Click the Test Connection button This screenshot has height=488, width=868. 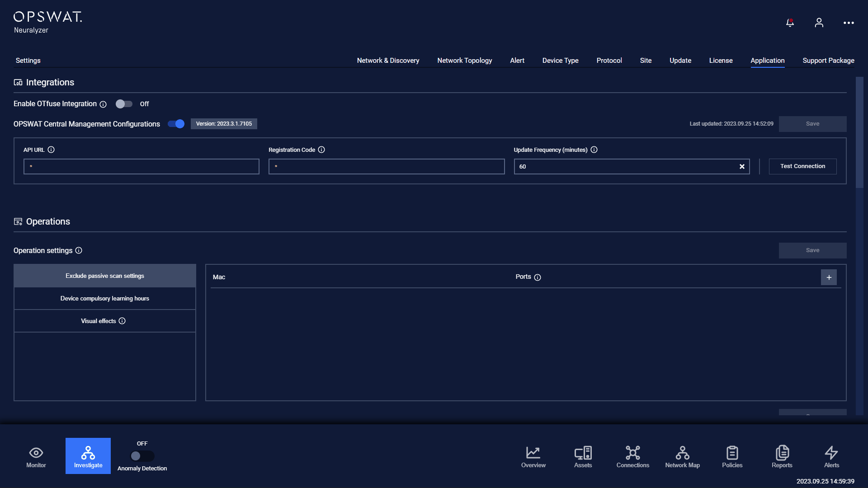802,166
